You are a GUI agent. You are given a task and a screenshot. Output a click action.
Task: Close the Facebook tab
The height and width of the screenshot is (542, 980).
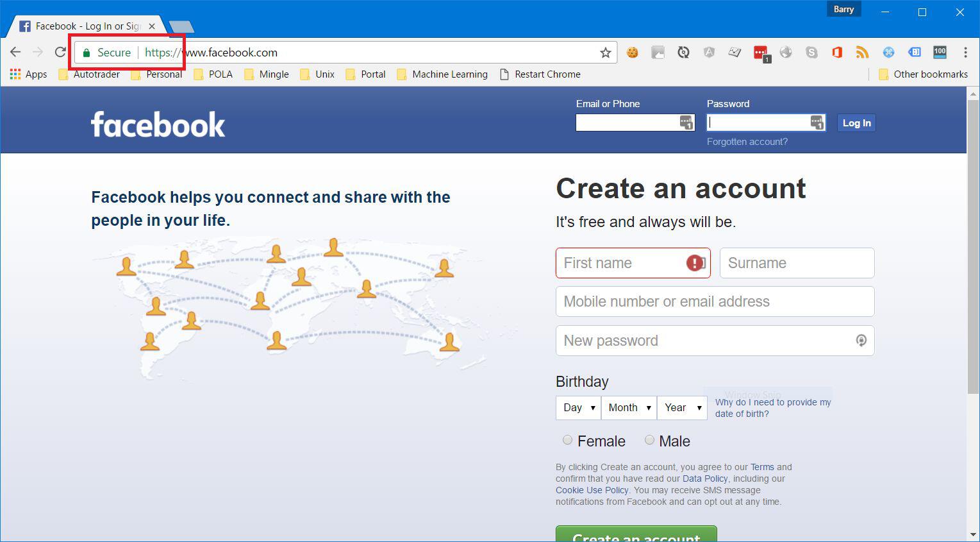pyautogui.click(x=152, y=26)
